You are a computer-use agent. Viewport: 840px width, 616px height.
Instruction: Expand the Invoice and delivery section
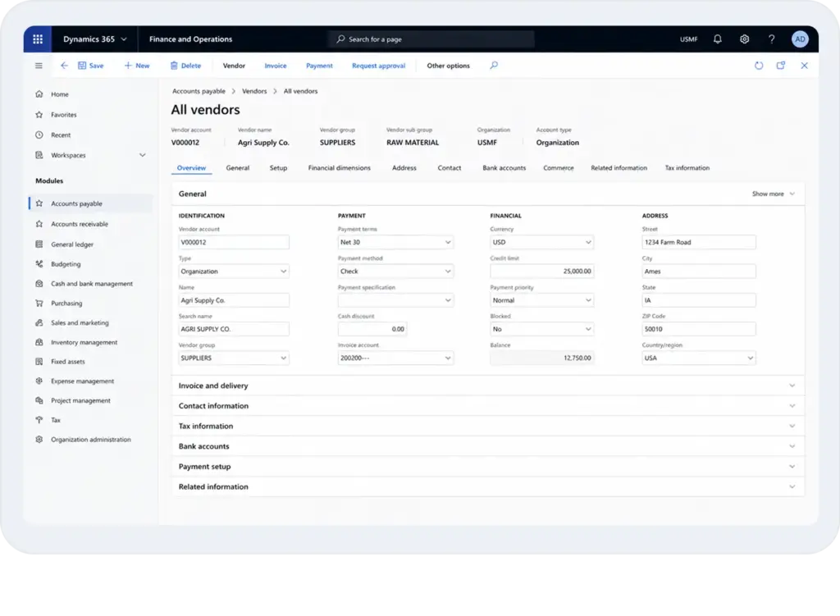point(487,386)
